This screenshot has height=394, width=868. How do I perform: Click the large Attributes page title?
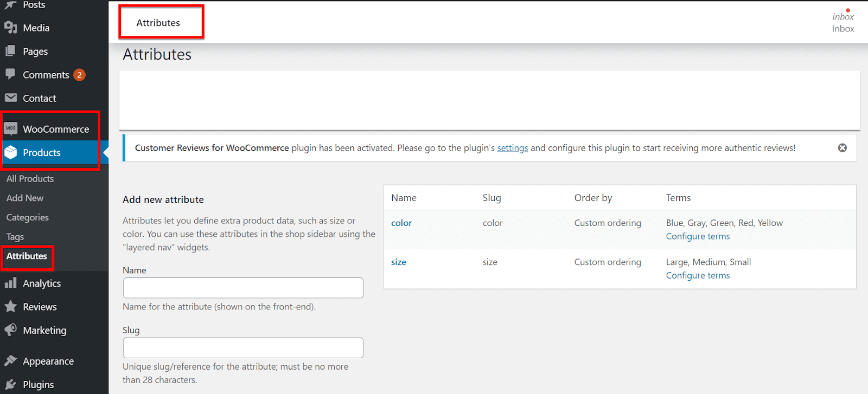(x=157, y=54)
